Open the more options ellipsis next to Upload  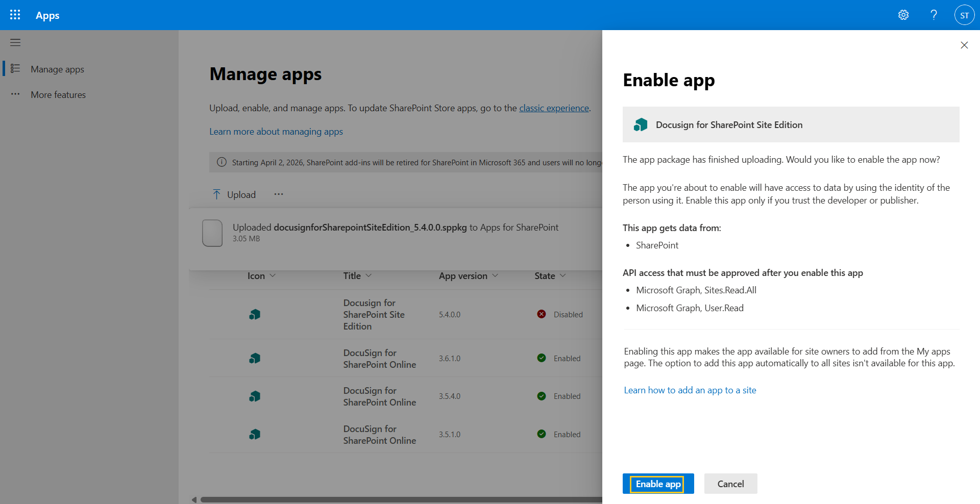pos(279,194)
